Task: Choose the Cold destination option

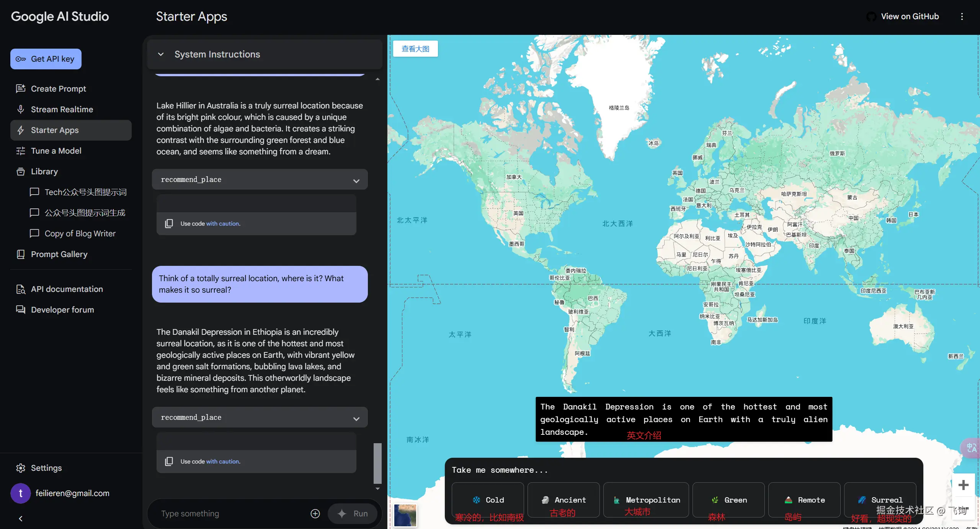Action: coord(488,500)
